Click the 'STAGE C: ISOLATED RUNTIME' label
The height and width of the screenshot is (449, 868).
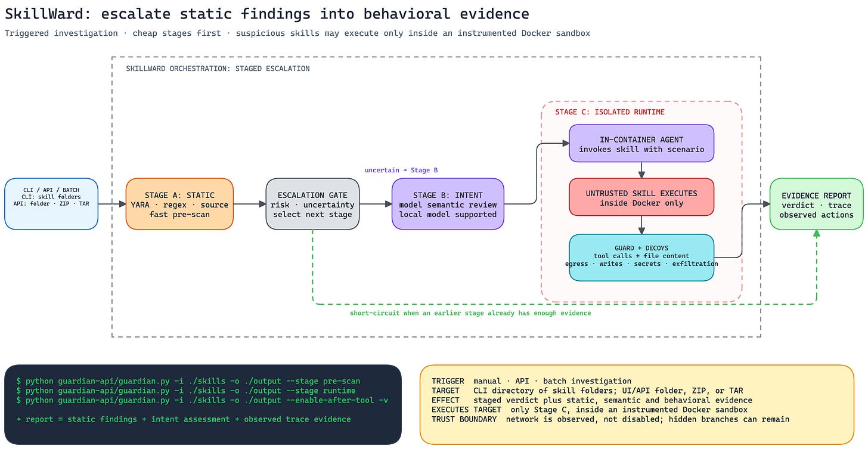610,112
